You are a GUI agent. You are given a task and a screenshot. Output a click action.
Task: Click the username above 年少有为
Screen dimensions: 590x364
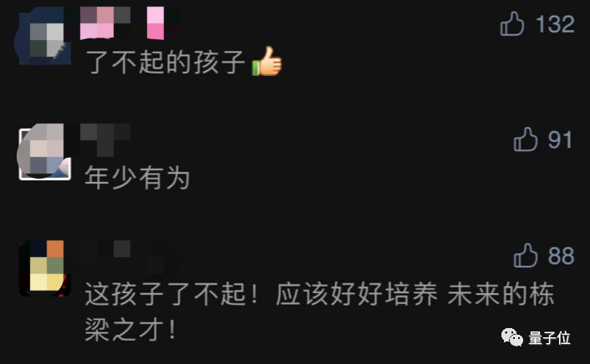[x=105, y=140]
